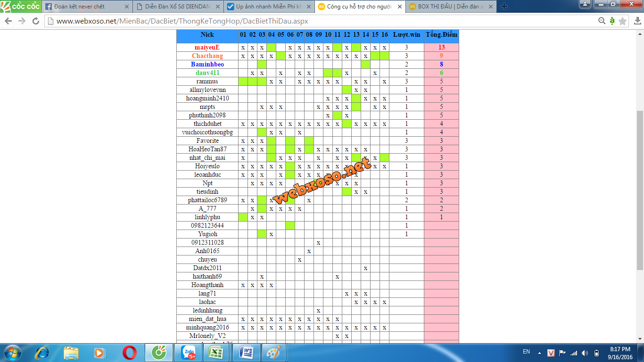Screen dimensions: 644x362
Task: Click the nick 'phattailoc6789'
Action: click(207, 200)
